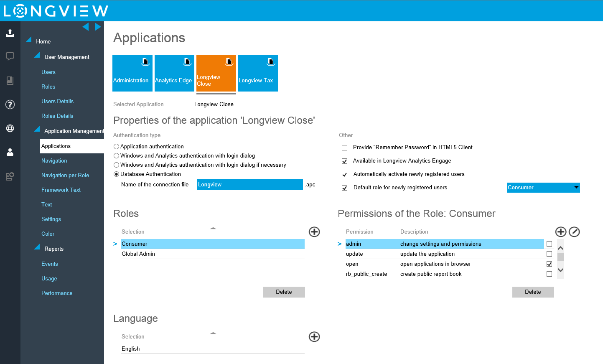The height and width of the screenshot is (364, 603).
Task: Click the globe language icon in the sidebar
Action: (x=10, y=128)
